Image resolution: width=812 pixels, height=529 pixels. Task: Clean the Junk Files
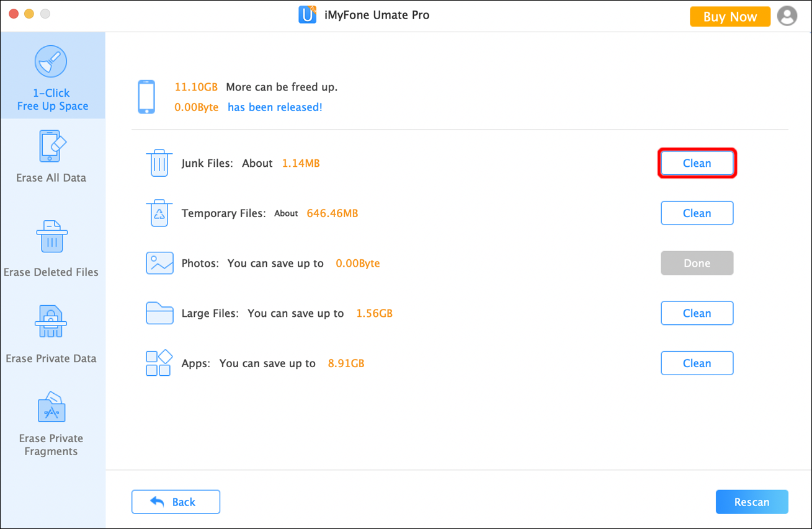[697, 164]
